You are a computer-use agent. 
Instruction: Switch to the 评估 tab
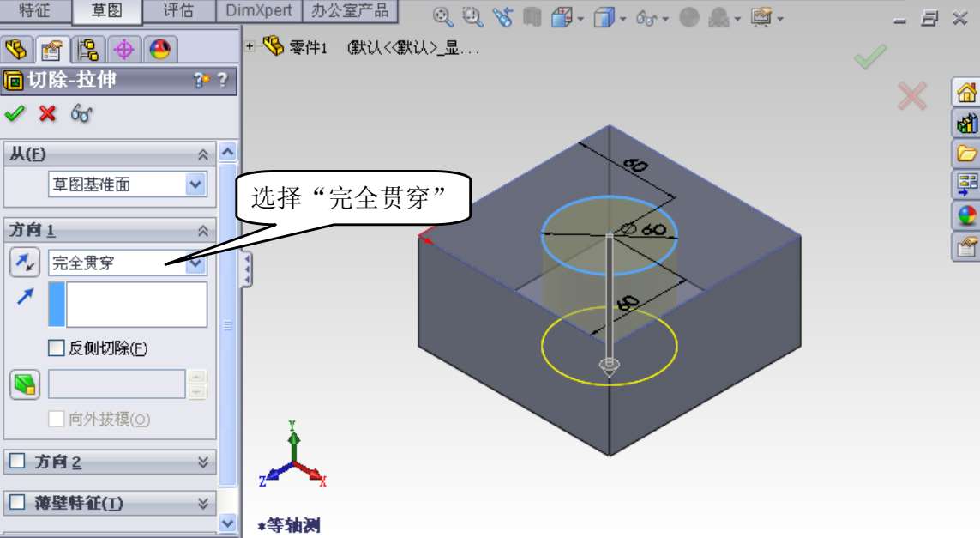point(177,11)
